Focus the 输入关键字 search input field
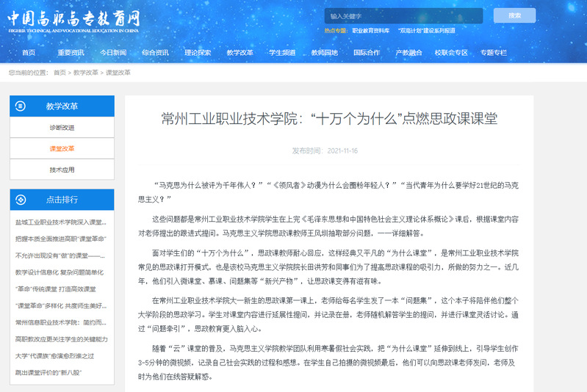This screenshot has width=587, height=392. coord(403,15)
